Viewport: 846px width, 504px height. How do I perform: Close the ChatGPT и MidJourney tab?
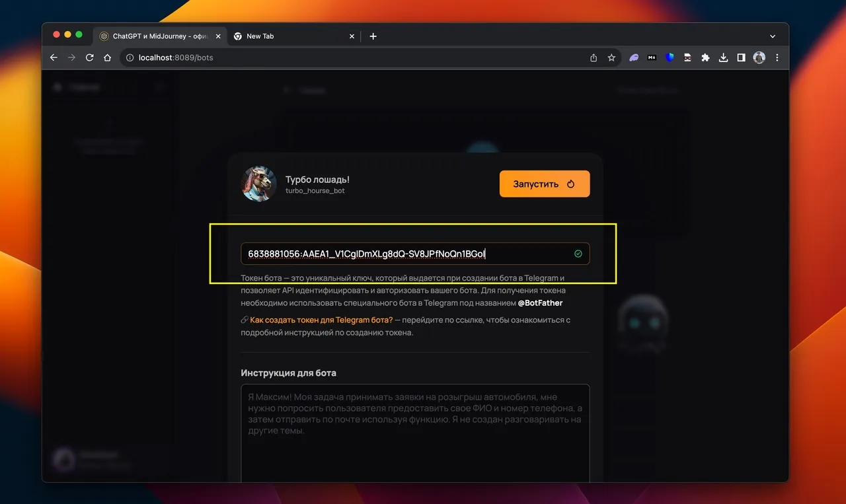click(x=218, y=36)
